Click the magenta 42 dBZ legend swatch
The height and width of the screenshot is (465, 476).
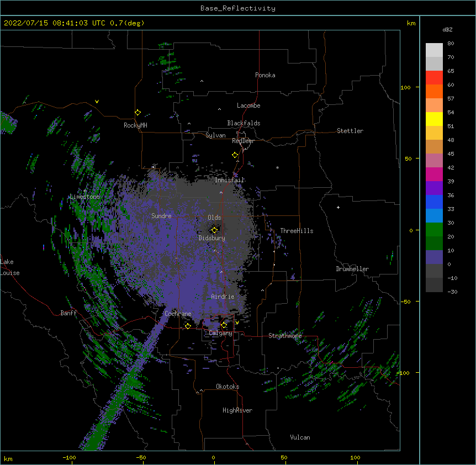point(434,174)
